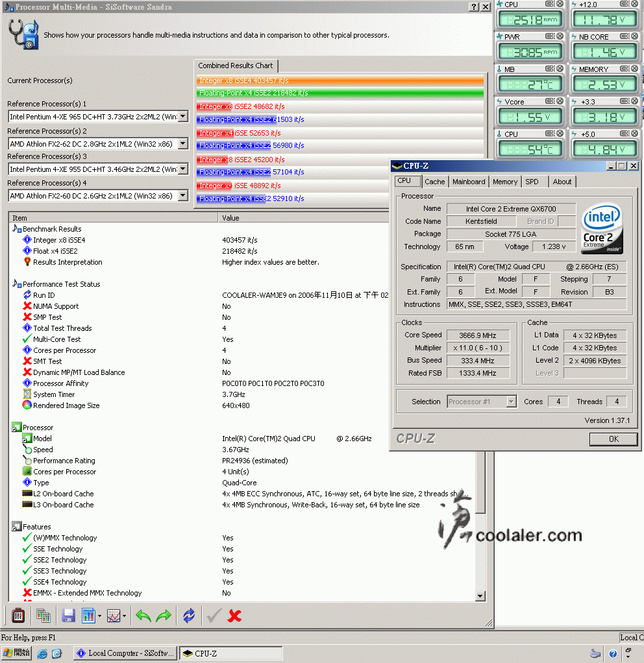The image size is (644, 663).
Task: Open the line graph icon dropdown arrow
Action: tap(125, 616)
